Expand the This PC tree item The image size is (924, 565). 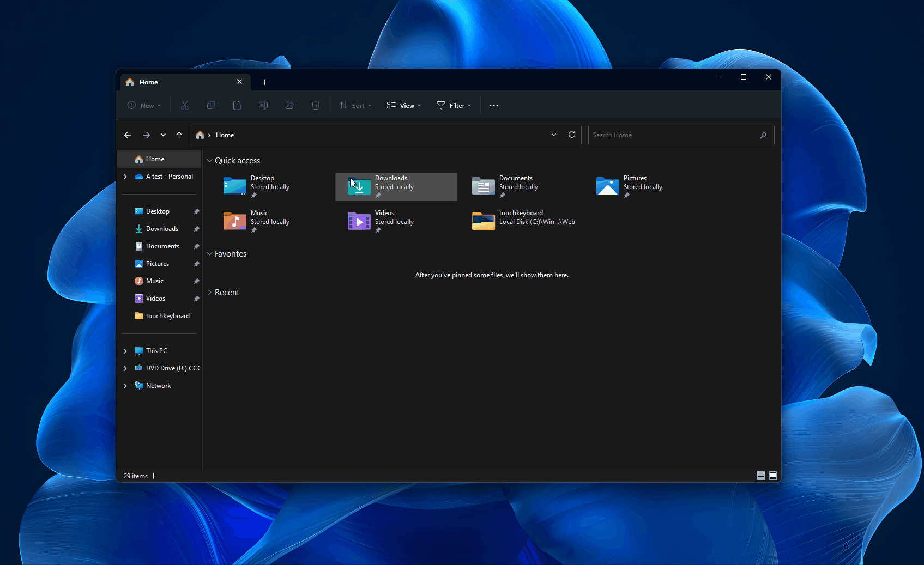pyautogui.click(x=125, y=350)
